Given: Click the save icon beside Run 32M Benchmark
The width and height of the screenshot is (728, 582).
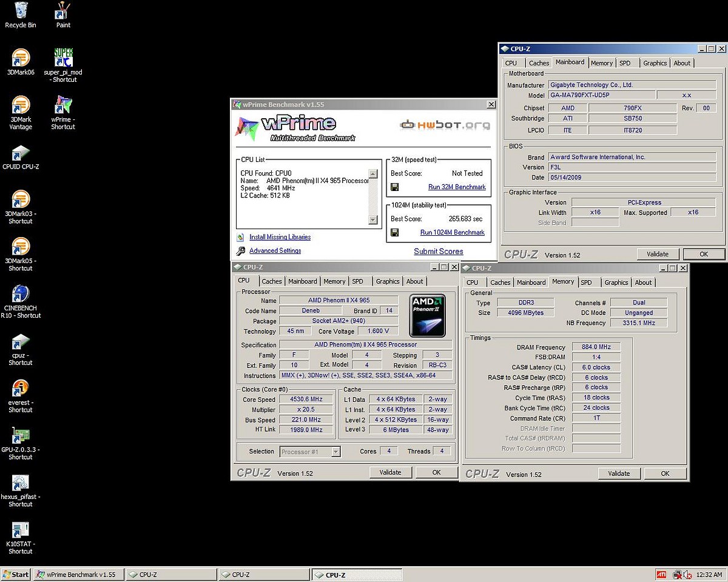Looking at the screenshot, I should click(x=394, y=187).
